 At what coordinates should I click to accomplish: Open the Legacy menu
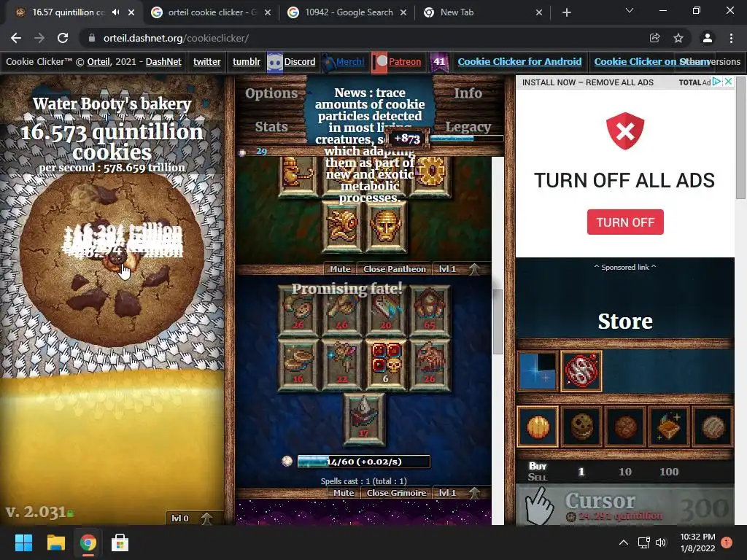pyautogui.click(x=468, y=127)
